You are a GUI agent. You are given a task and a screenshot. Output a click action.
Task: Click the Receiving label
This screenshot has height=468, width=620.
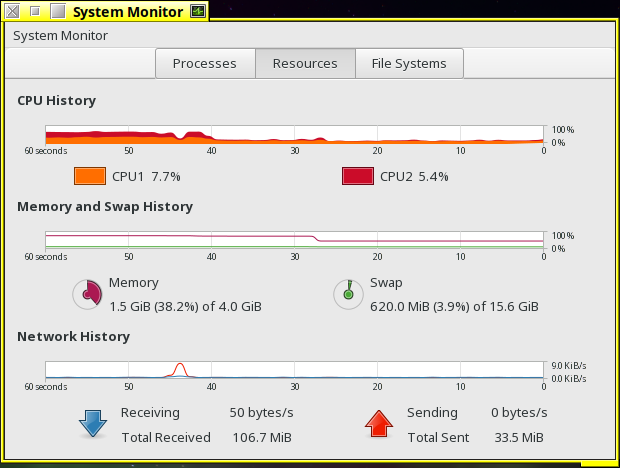[150, 413]
